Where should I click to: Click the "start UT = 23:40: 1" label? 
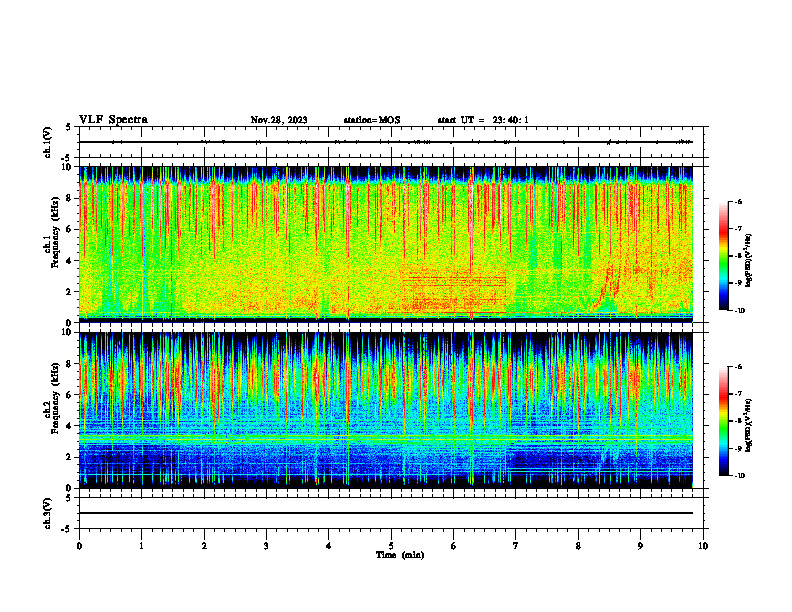pyautogui.click(x=483, y=120)
